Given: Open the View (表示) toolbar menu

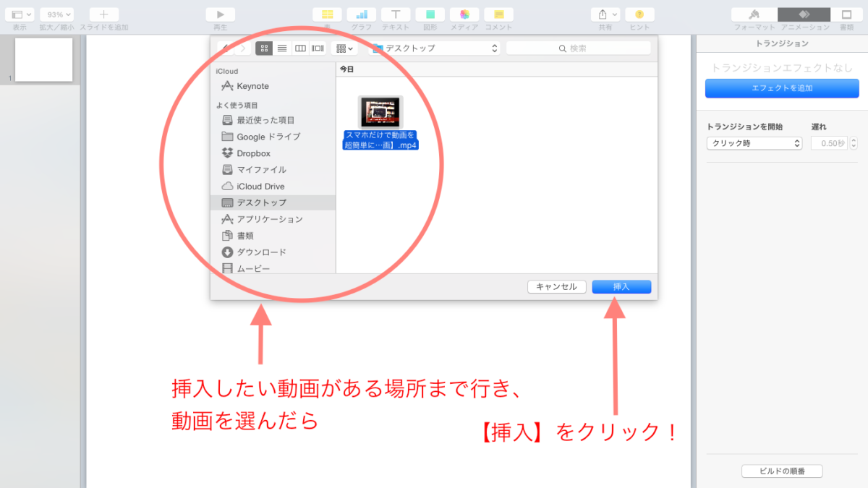Looking at the screenshot, I should pyautogui.click(x=20, y=14).
